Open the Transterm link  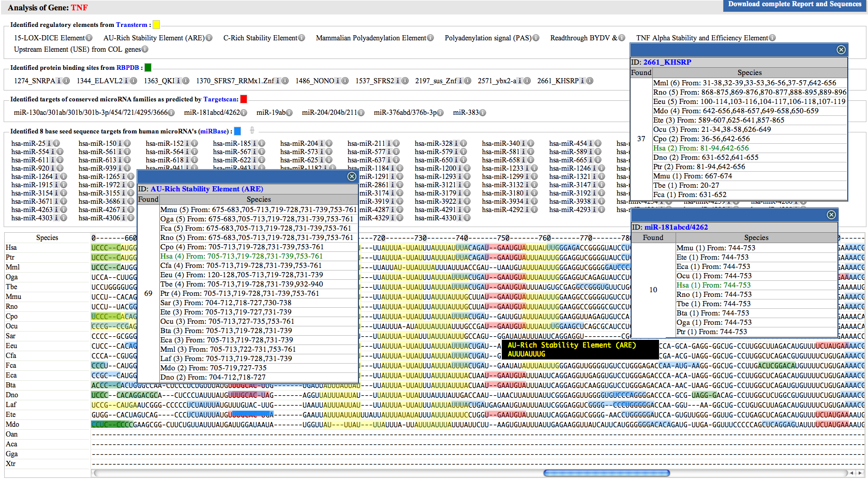132,24
